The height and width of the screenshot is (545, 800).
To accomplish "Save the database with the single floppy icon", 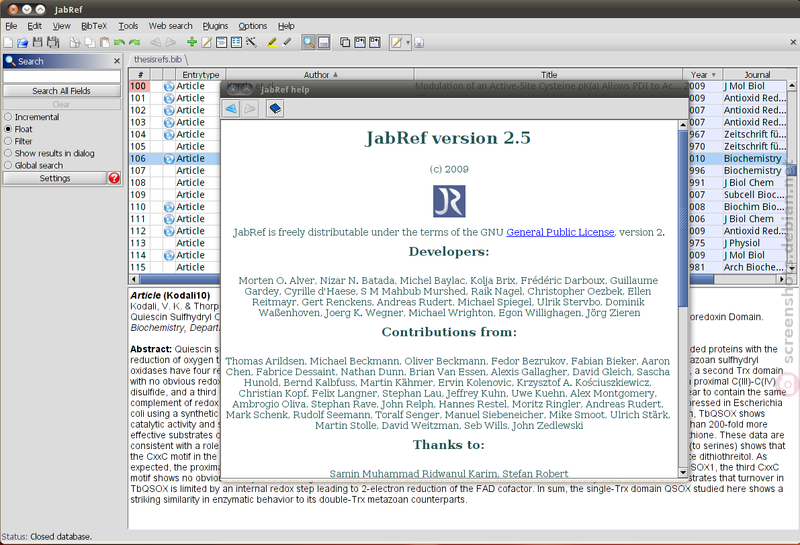I will pos(37,42).
